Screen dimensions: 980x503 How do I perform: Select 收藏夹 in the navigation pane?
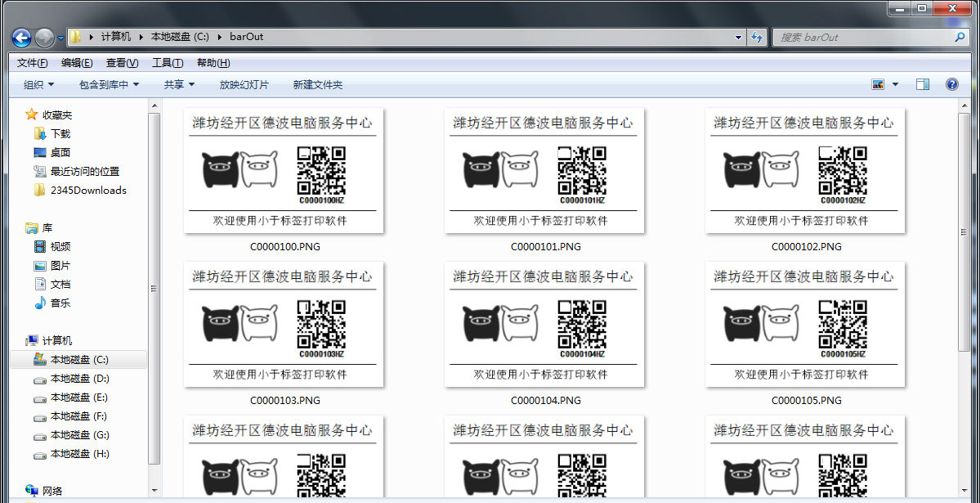coord(57,115)
